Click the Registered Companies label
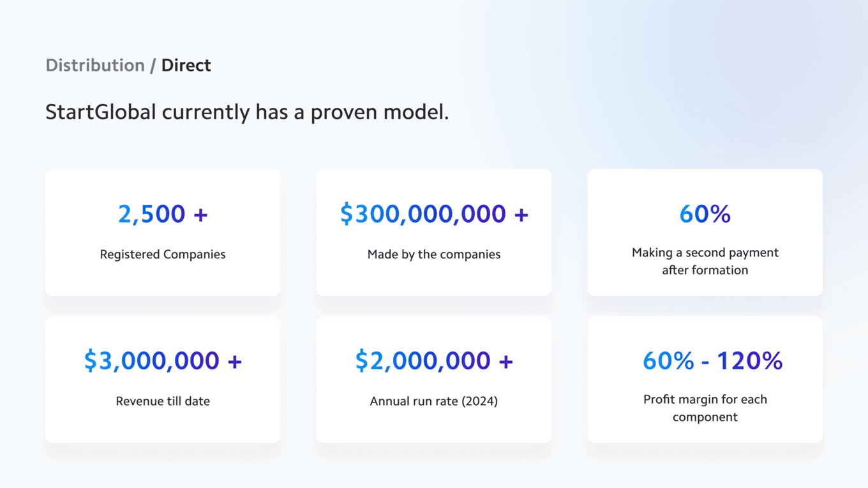868x488 pixels. [x=163, y=255]
